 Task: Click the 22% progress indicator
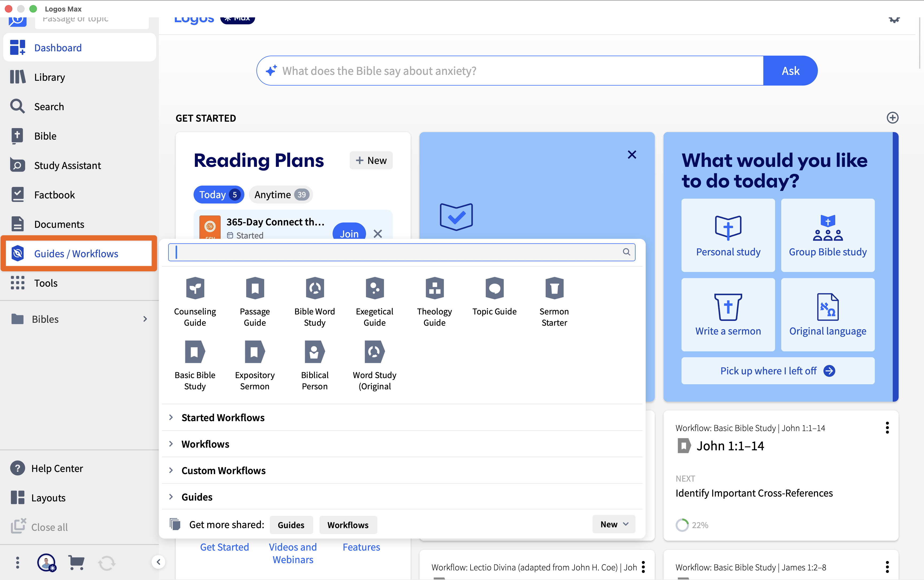coord(692,525)
